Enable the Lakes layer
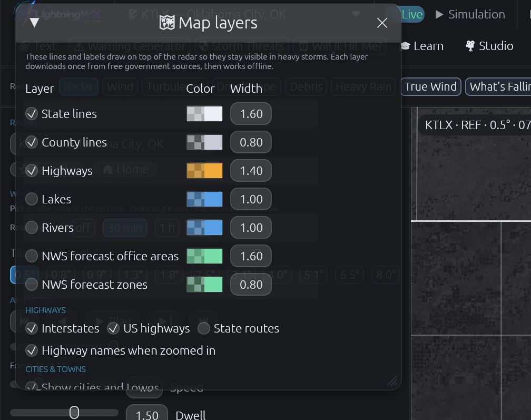 click(32, 199)
